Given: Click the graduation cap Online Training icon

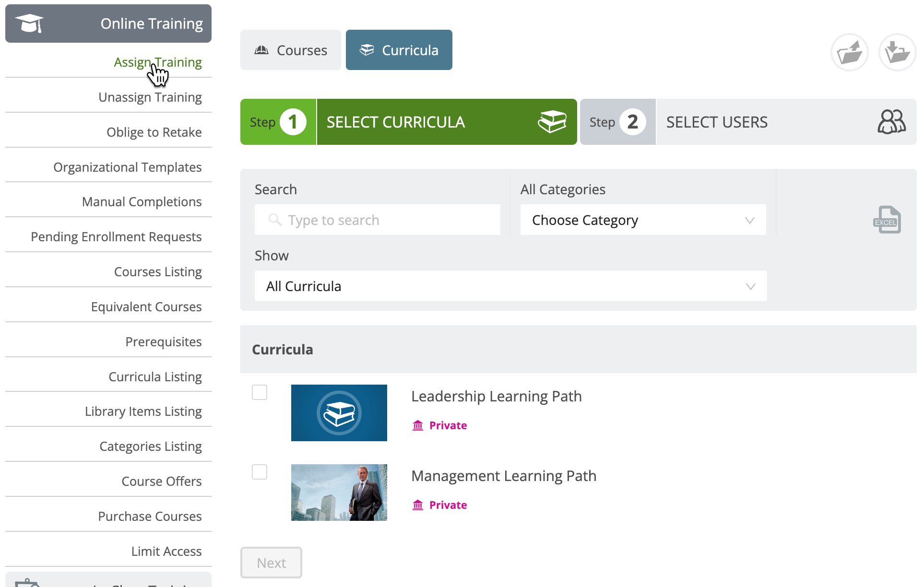Looking at the screenshot, I should click(x=29, y=23).
